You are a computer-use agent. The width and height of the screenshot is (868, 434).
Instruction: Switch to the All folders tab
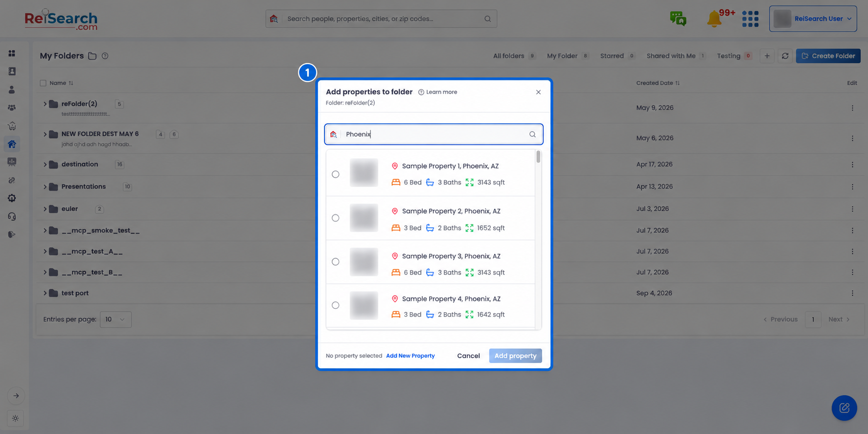click(x=514, y=56)
